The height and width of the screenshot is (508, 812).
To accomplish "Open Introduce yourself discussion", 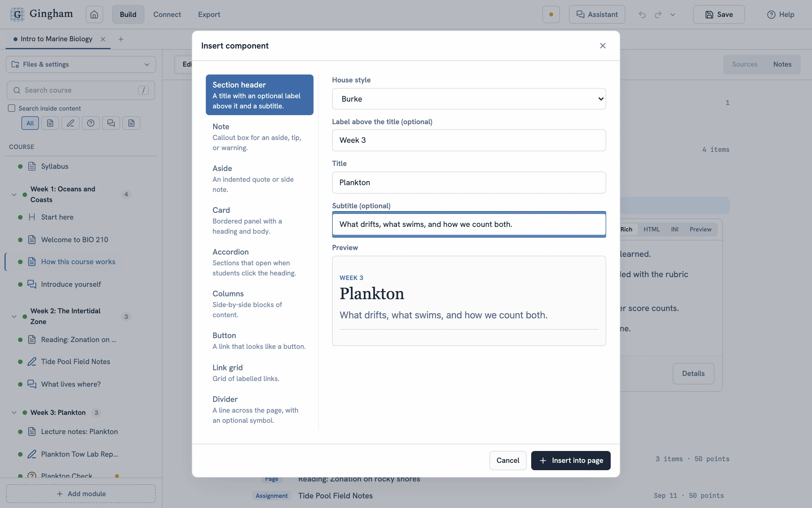I will 71,284.
